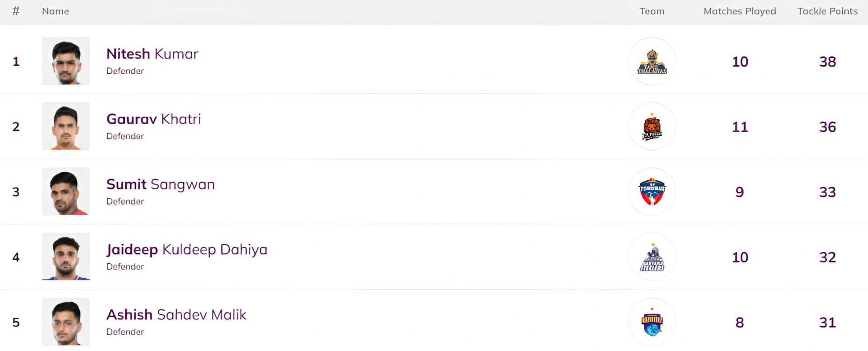Click Ashish Sahdev Malik's team logo
This screenshot has width=868, height=351.
652,322
